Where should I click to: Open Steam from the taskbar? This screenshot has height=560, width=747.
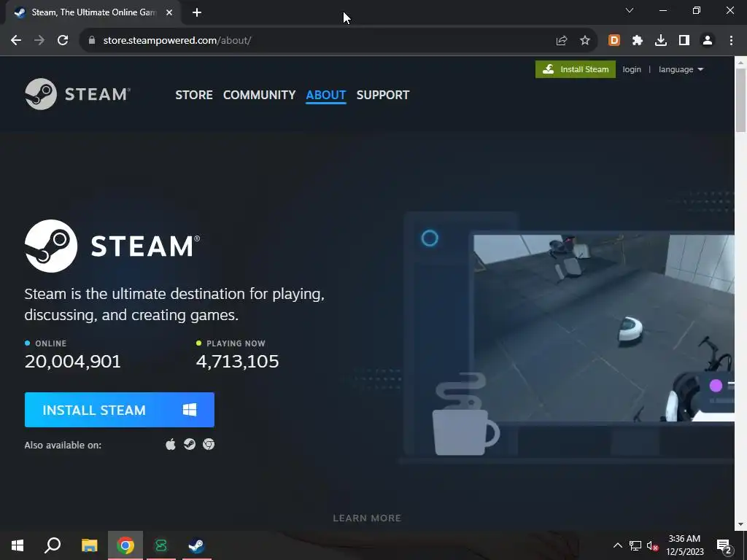pos(197,545)
